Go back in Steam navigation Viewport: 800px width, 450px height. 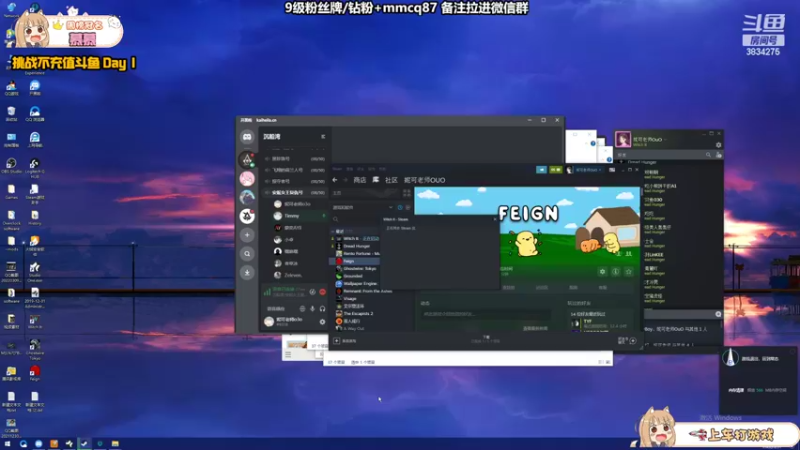point(335,180)
